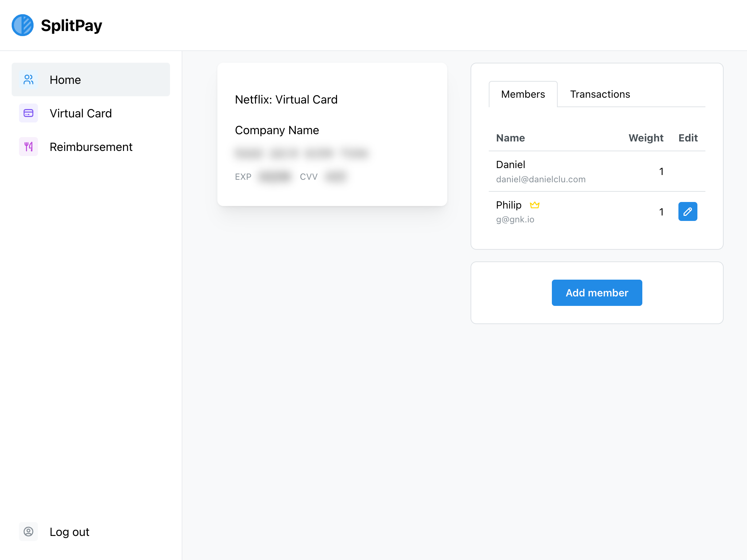The height and width of the screenshot is (560, 747).
Task: Reveal the blurred EXP date
Action: [x=275, y=177]
